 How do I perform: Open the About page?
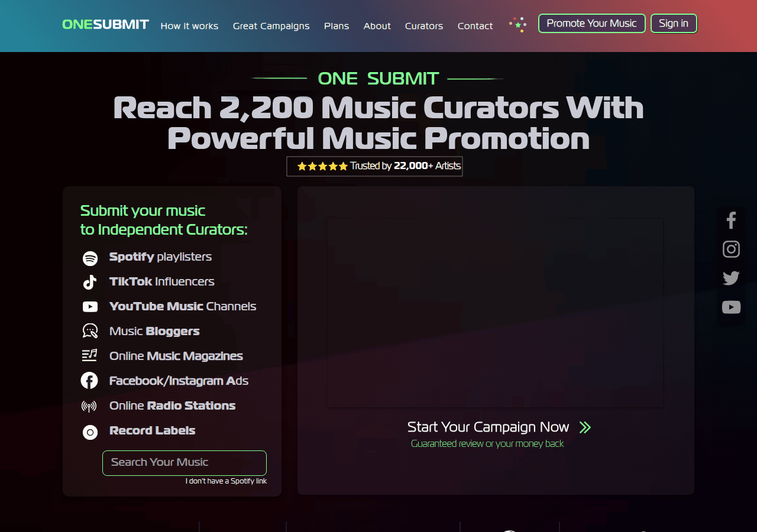point(377,26)
